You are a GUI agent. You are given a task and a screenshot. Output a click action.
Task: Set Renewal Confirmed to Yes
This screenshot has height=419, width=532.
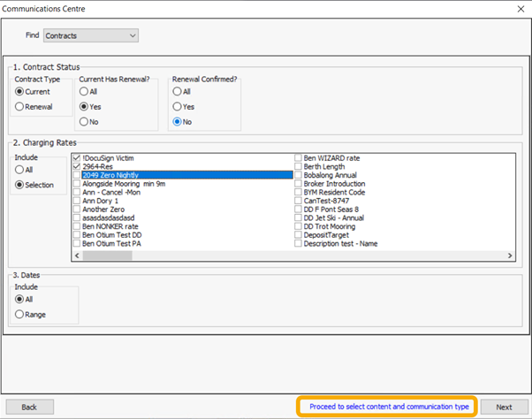click(178, 107)
